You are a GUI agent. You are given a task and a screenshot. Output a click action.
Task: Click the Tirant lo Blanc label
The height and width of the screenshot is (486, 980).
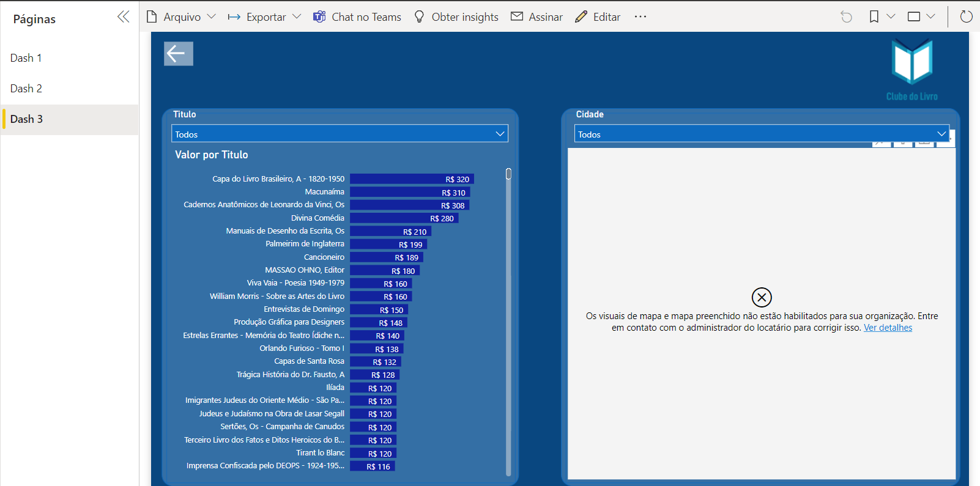click(321, 453)
